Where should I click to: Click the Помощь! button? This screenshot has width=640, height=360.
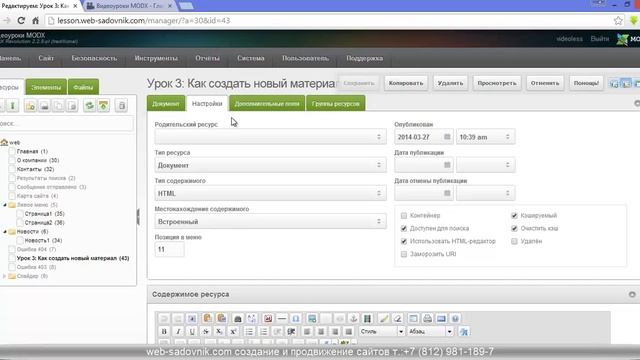click(x=586, y=83)
